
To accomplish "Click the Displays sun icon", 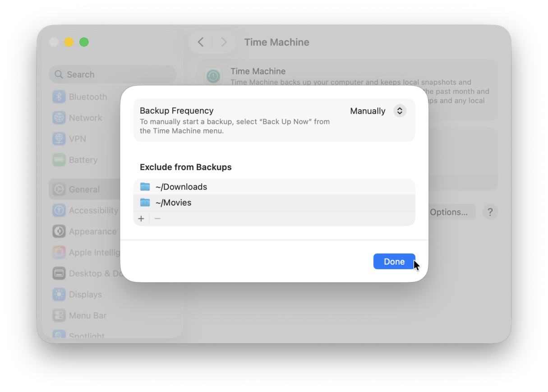I will (59, 295).
